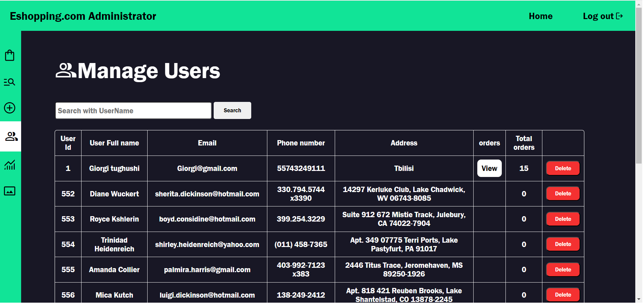Click the Eshopping.com Administrator title
The image size is (644, 305).
(83, 16)
